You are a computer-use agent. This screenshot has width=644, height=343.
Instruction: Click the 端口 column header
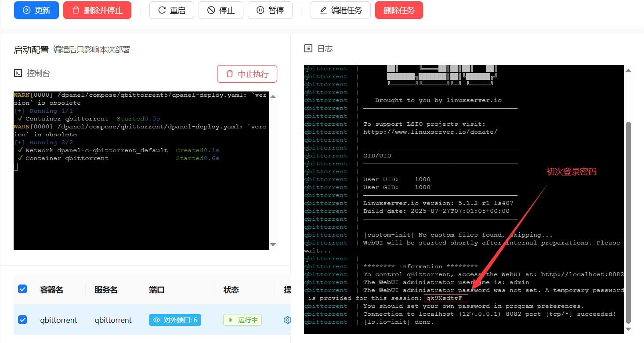[157, 290]
